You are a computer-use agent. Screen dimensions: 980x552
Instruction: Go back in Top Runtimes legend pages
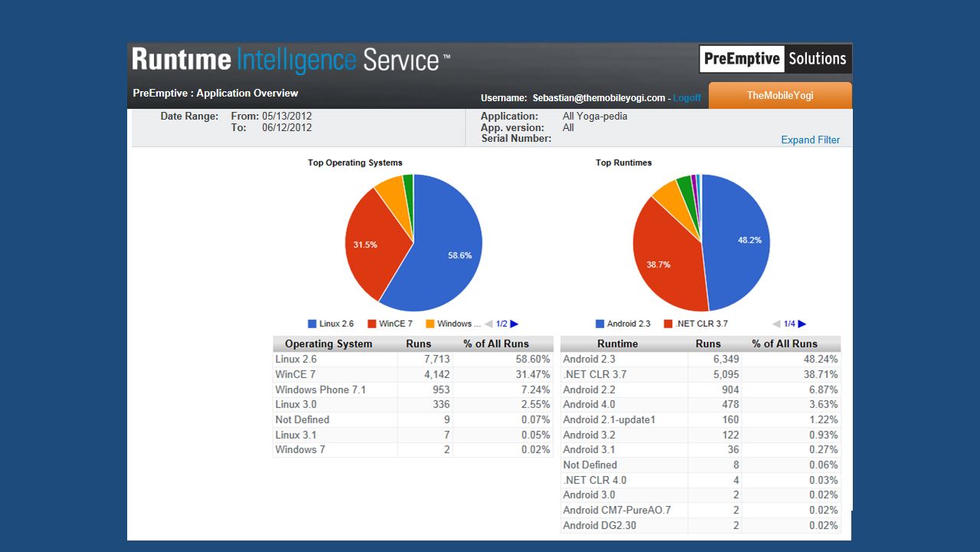[x=776, y=324]
